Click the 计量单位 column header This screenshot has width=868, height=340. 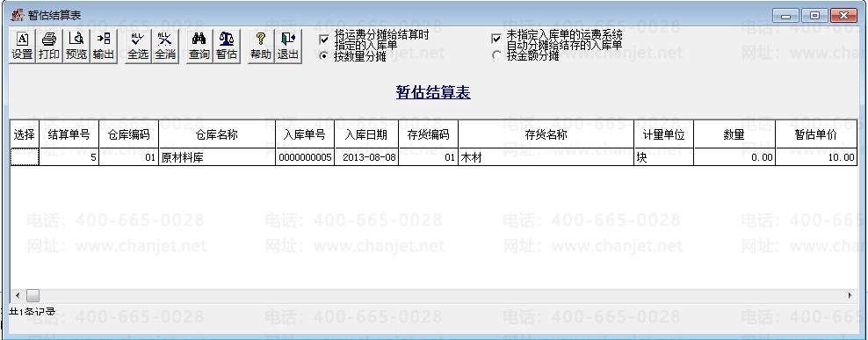point(664,134)
